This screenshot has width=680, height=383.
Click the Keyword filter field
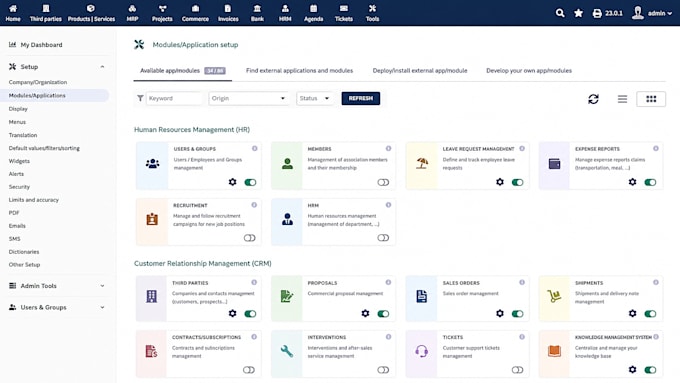174,98
